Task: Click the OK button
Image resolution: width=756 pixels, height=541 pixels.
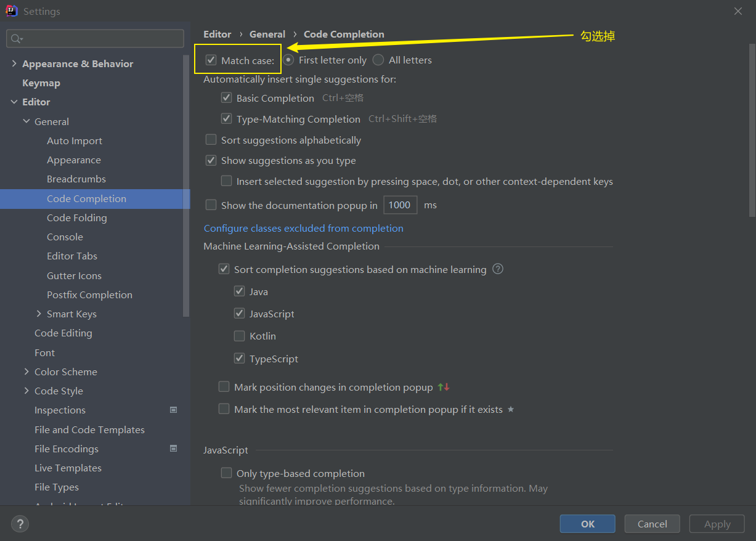Action: 588,524
